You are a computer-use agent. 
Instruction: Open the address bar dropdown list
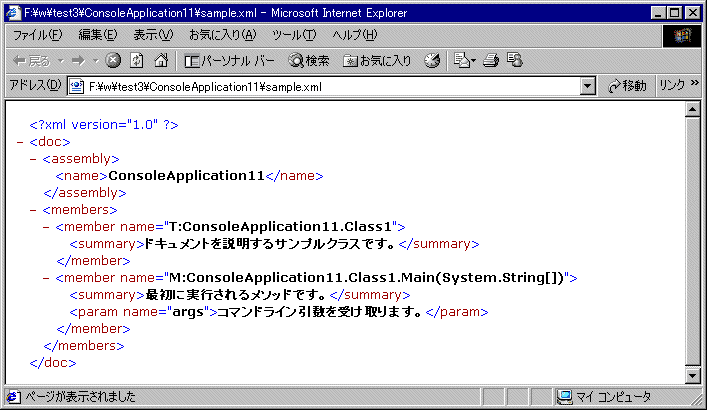tap(588, 86)
